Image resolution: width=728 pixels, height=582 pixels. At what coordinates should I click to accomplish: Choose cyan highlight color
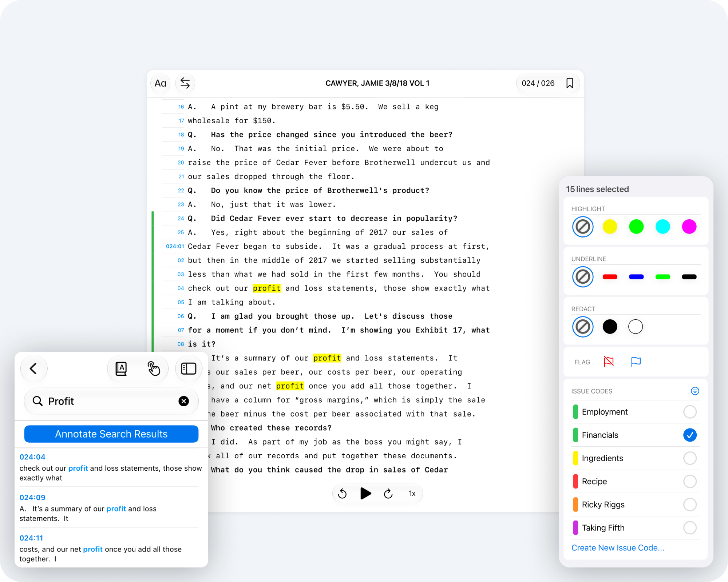(x=663, y=227)
